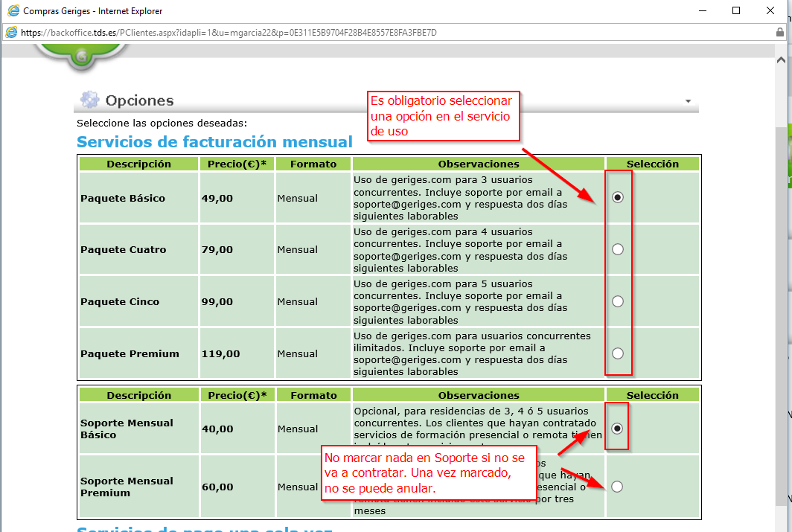Click the green Geriges logo at top

pos(81,55)
